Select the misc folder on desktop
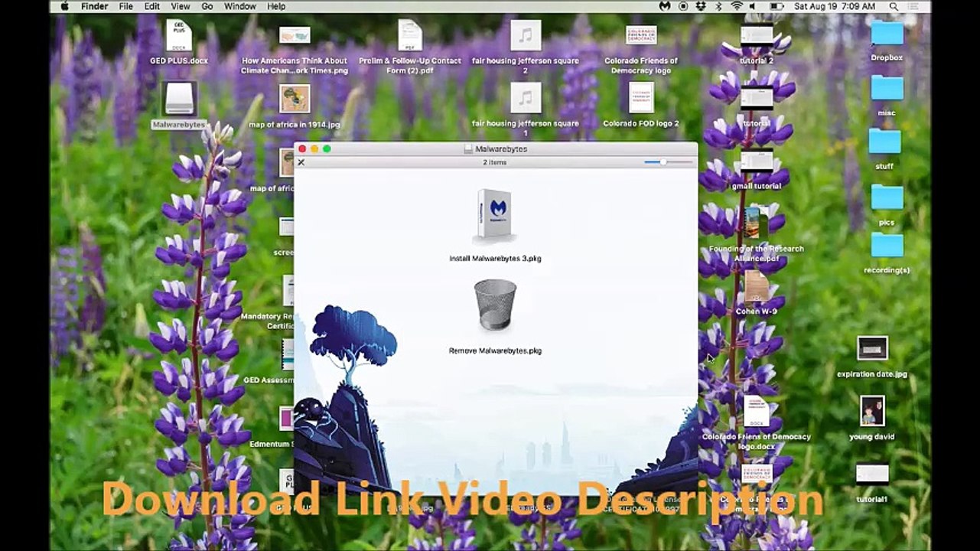Viewport: 980px width, 551px height. click(887, 88)
